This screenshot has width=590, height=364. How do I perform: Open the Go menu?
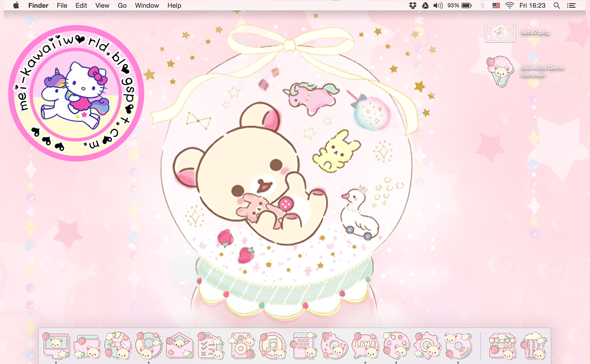[122, 5]
